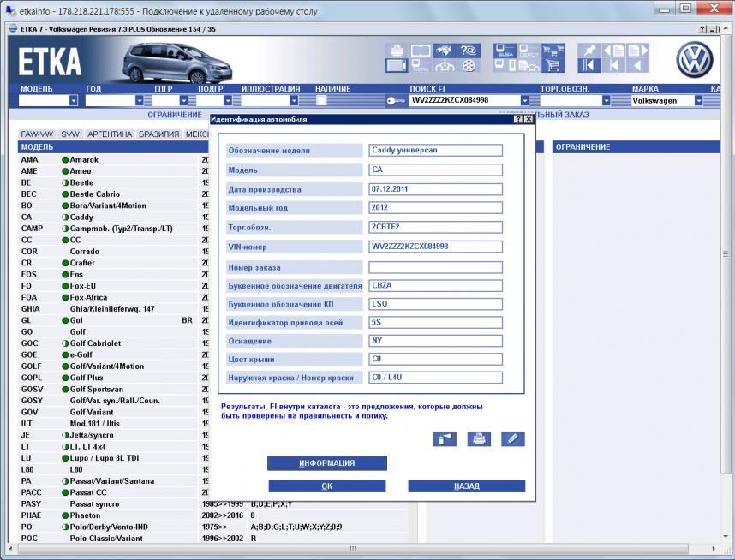
Task: Select the Lupo / Lupo 3L TDI row
Action: click(113, 458)
